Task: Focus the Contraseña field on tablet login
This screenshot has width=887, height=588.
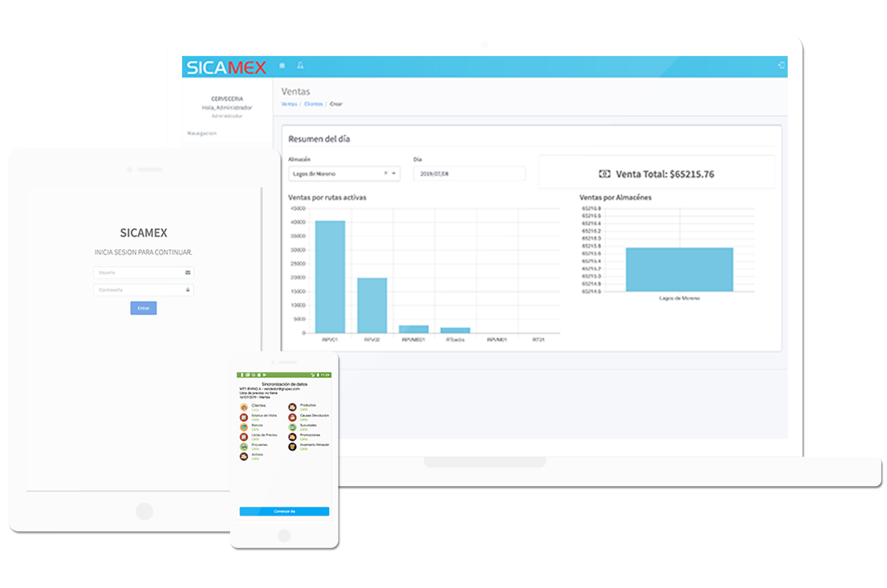Action: (x=143, y=290)
